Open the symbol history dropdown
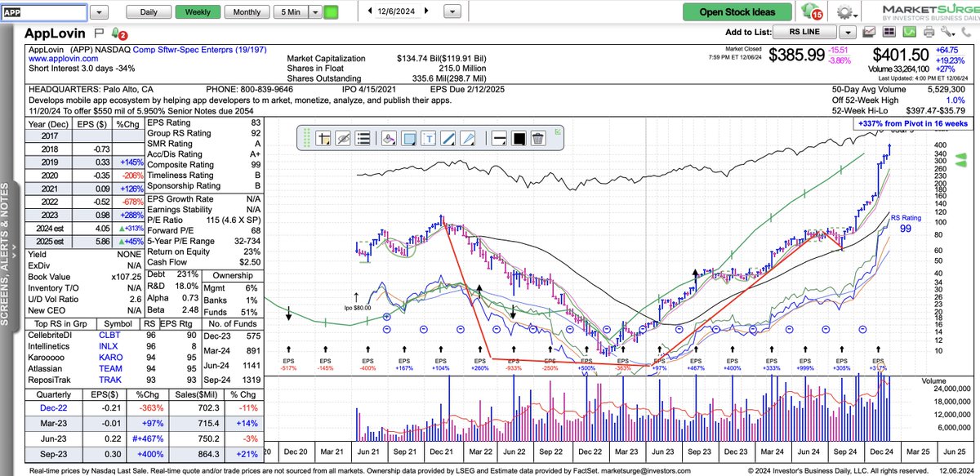The image size is (980, 476). [x=99, y=13]
